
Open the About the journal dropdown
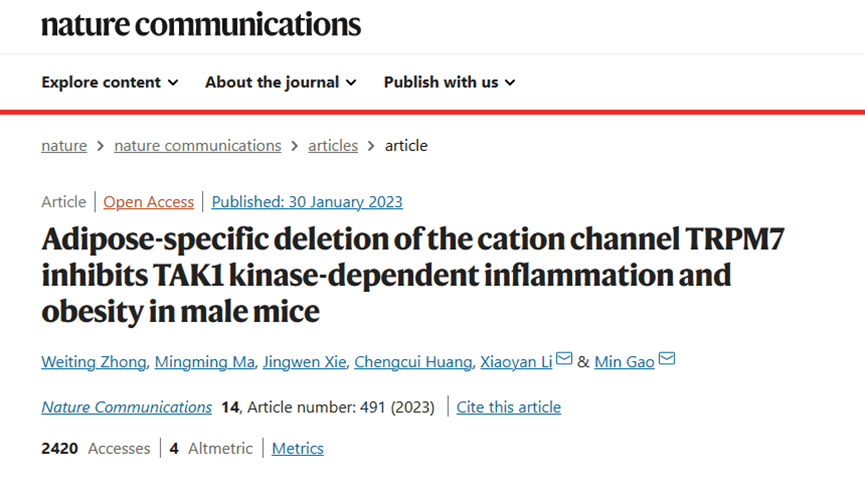click(282, 82)
